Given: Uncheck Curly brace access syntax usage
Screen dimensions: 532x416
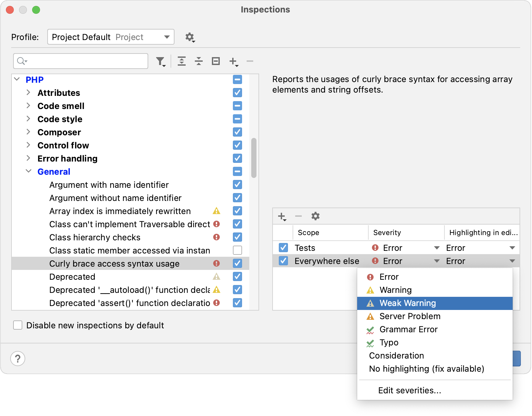Looking at the screenshot, I should (237, 263).
